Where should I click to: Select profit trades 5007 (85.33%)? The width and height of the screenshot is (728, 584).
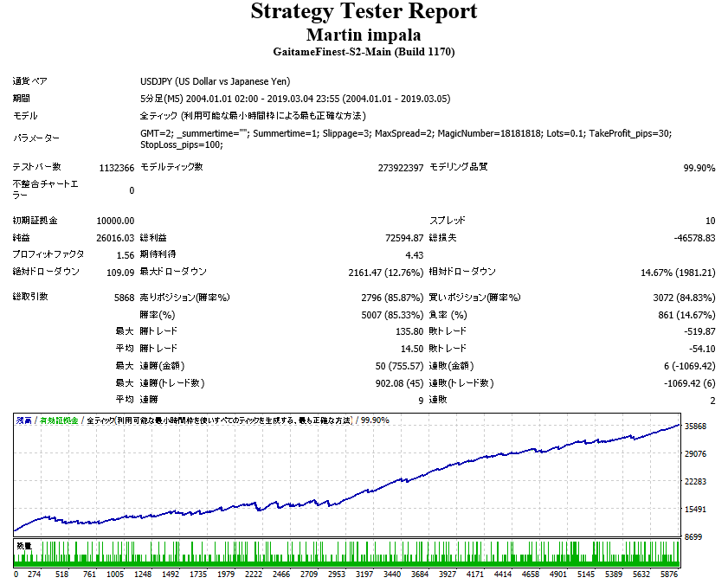coord(392,316)
